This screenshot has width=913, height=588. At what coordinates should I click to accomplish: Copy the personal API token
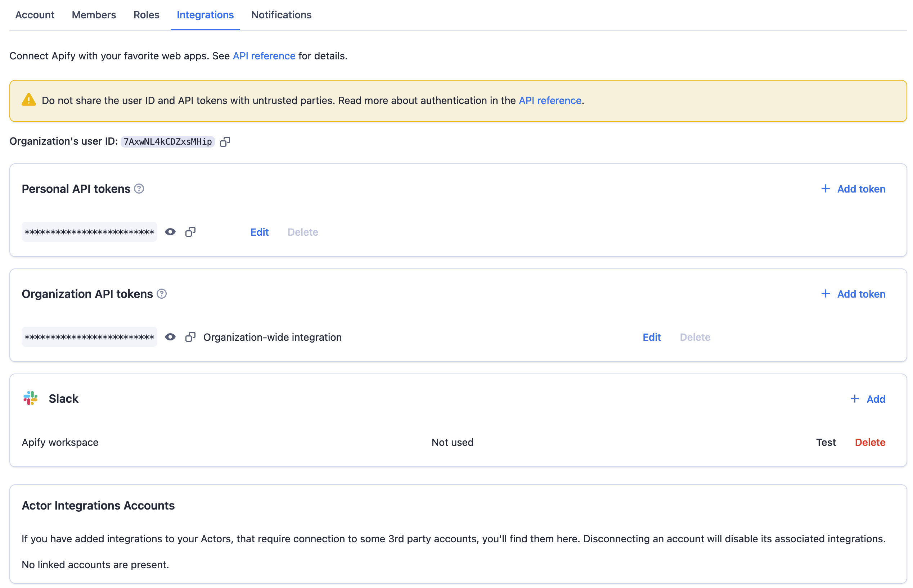coord(190,232)
